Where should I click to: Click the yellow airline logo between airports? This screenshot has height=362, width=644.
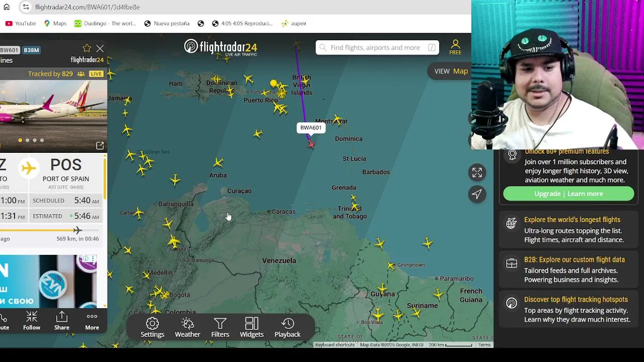click(x=29, y=168)
